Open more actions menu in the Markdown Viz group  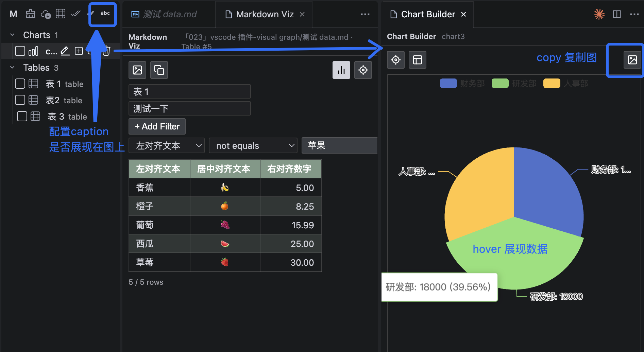point(365,14)
